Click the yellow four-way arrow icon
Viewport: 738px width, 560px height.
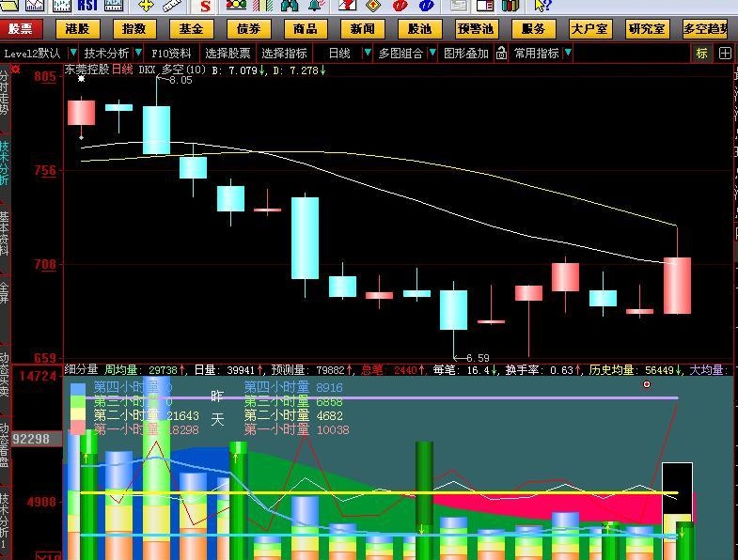pos(147,6)
